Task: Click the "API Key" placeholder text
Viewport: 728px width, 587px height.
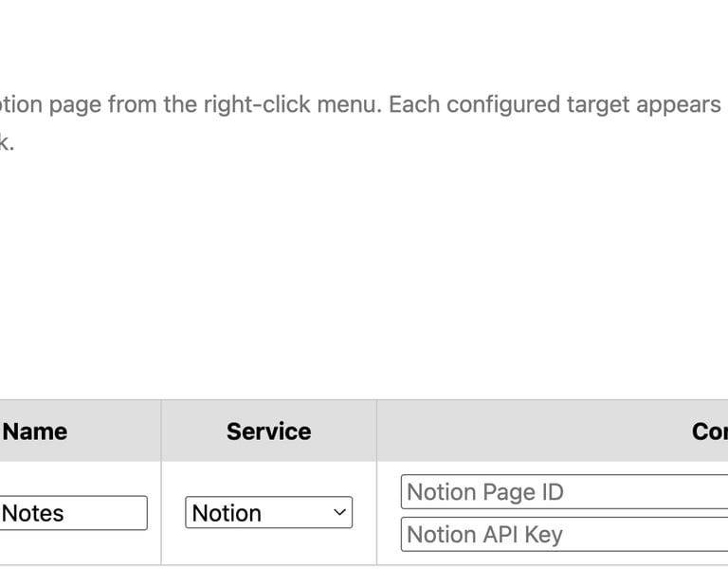Action: [523, 535]
